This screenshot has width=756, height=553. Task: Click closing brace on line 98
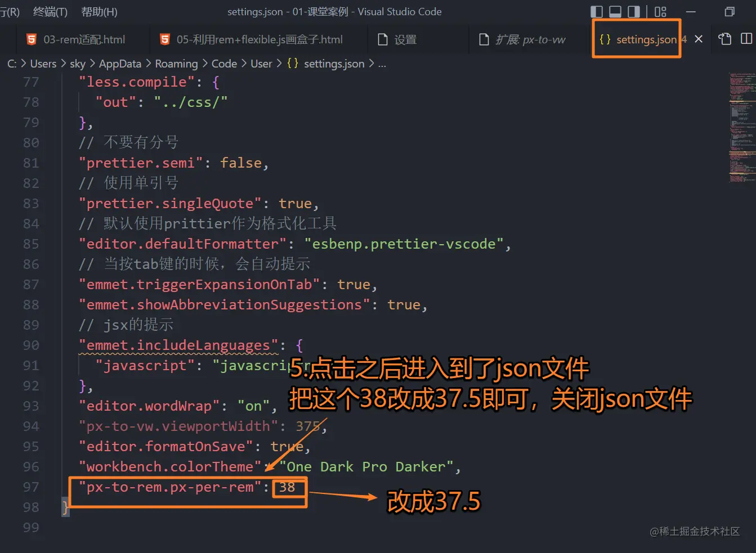coord(66,507)
